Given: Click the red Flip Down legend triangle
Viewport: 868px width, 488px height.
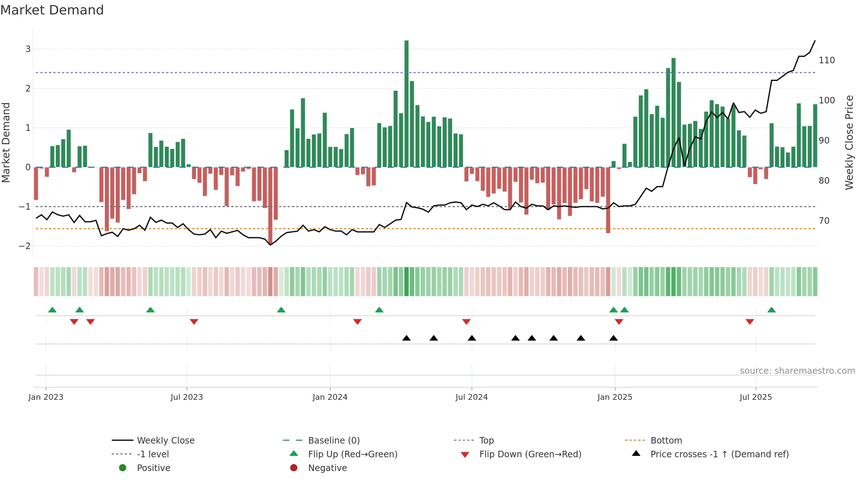Looking at the screenshot, I should (465, 455).
